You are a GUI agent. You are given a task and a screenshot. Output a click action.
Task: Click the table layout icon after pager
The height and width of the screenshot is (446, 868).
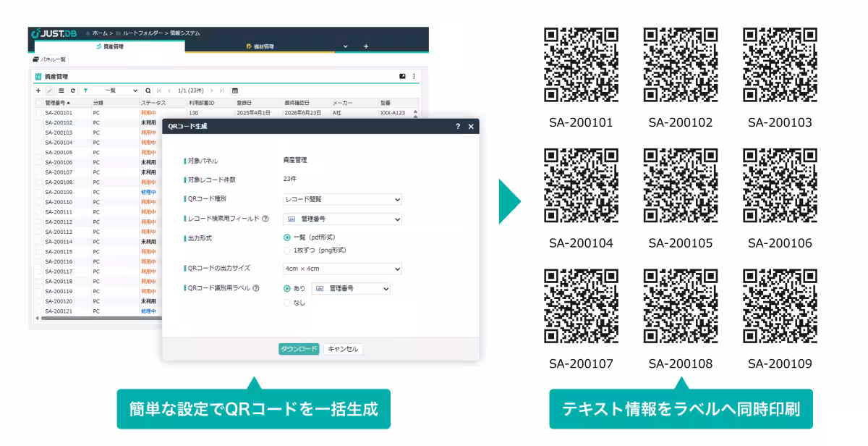235,91
